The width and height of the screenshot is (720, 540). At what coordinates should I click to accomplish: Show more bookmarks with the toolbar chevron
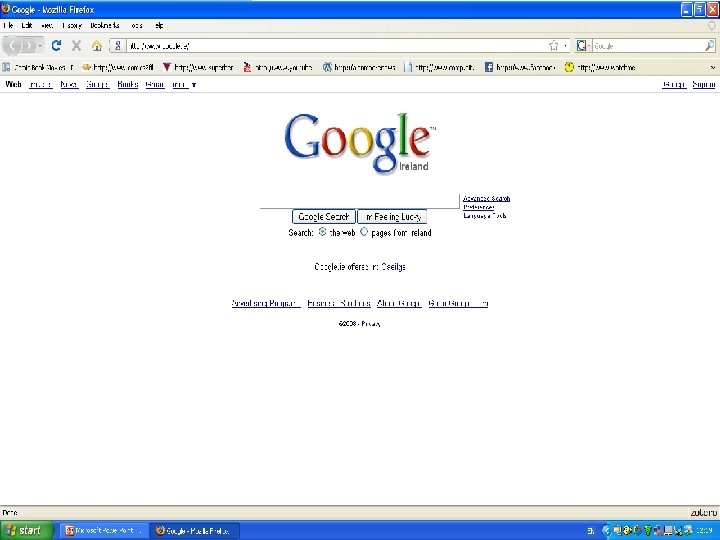[x=713, y=68]
